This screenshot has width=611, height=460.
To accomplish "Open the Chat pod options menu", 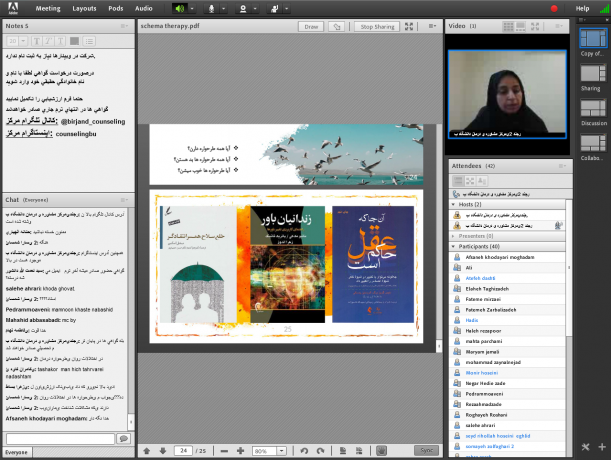I will coord(124,200).
